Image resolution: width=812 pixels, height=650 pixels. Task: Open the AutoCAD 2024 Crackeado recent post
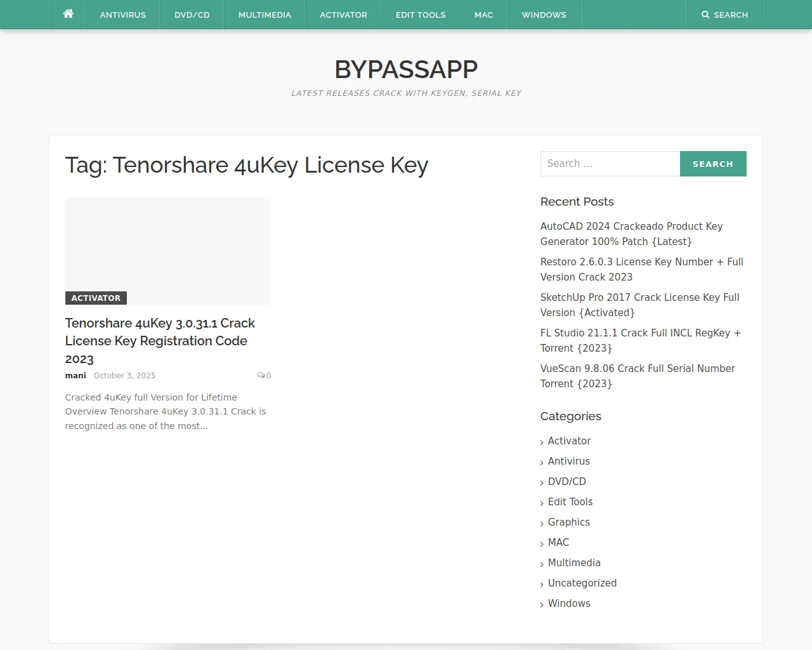[x=631, y=234]
